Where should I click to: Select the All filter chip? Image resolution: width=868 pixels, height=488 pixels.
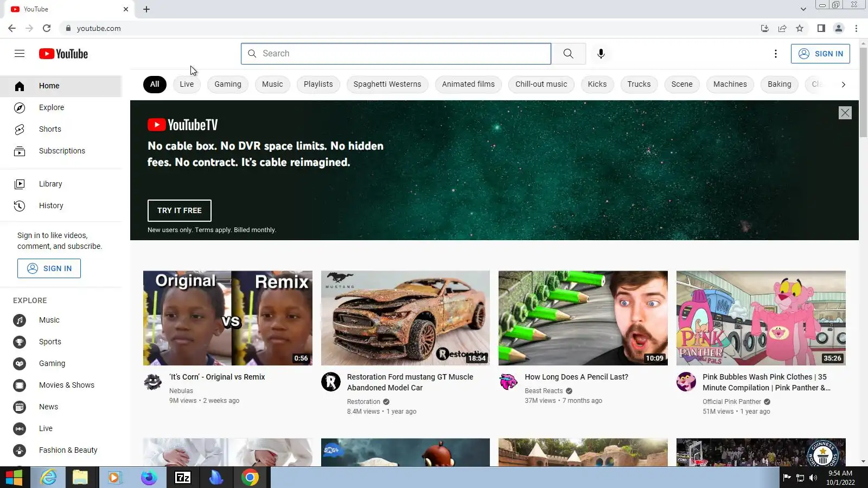coord(155,84)
